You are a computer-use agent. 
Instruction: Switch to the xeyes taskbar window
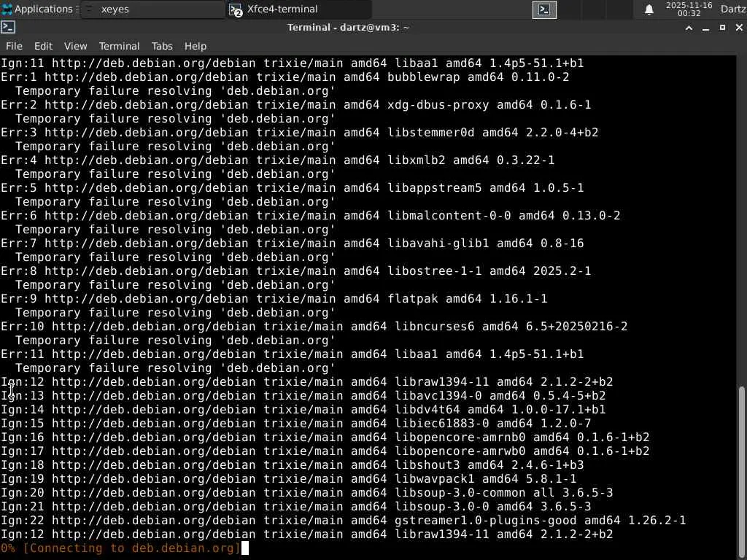point(153,9)
